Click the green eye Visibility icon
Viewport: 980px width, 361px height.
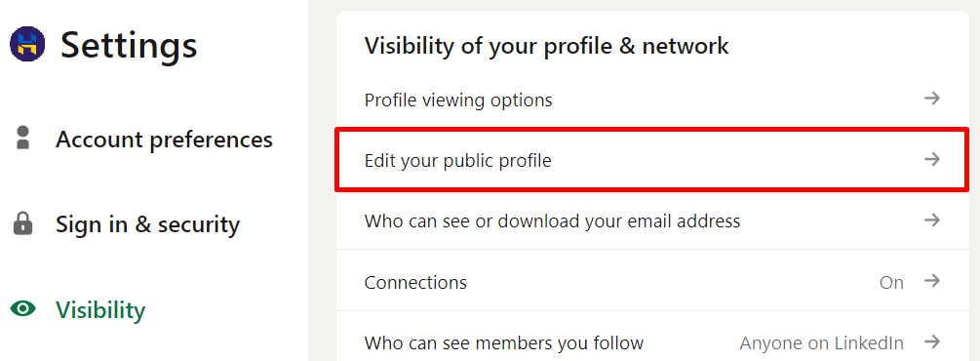pos(23,308)
